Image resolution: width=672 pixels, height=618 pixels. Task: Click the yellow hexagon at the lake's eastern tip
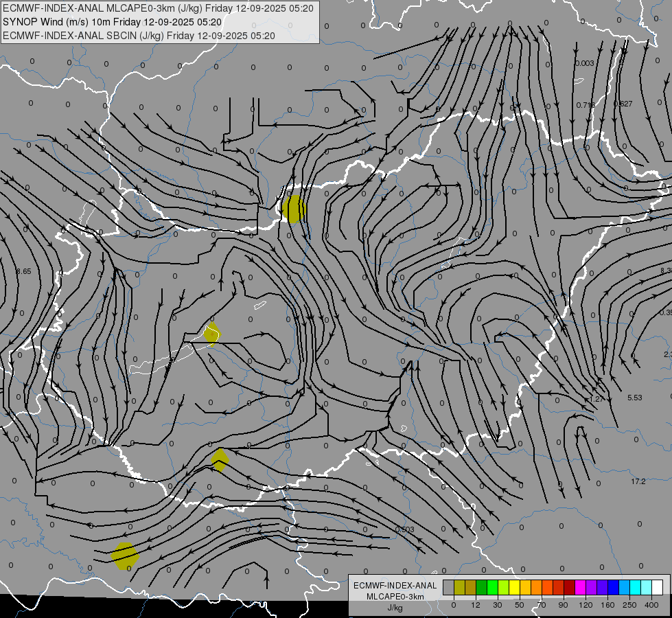[x=211, y=334]
